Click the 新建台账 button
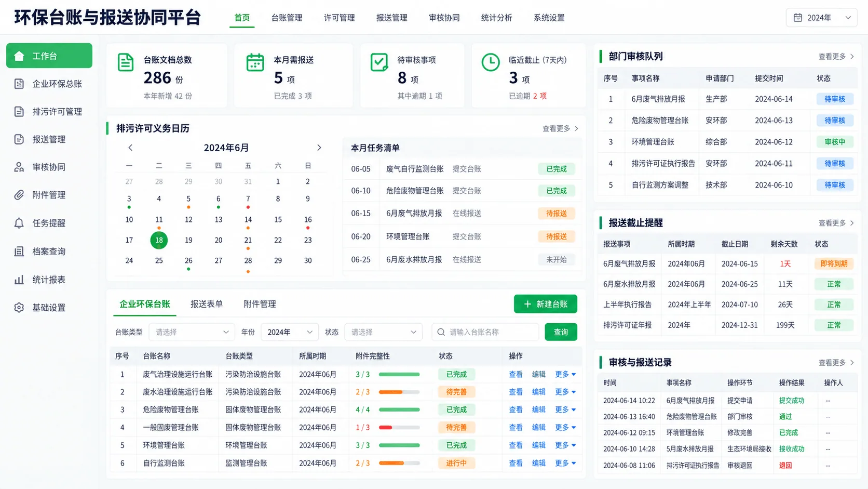868x489 pixels. (546, 304)
